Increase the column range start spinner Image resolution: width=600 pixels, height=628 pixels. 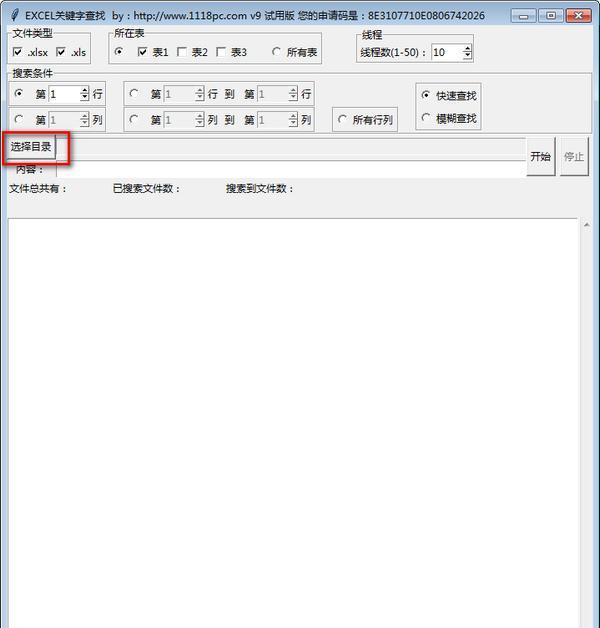click(199, 116)
